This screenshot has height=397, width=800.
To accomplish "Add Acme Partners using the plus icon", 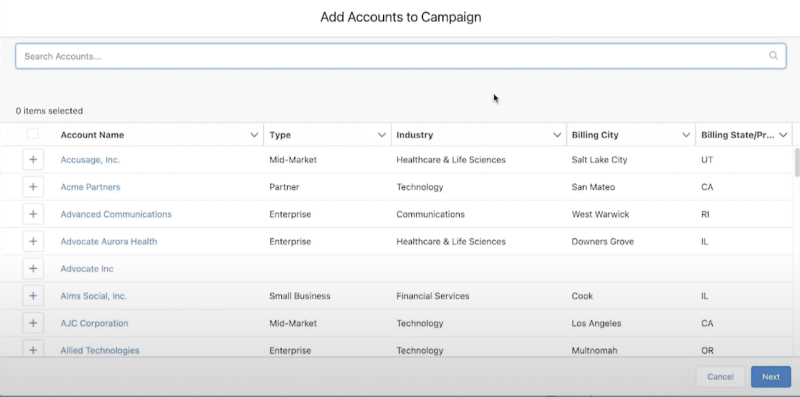I will tap(33, 187).
